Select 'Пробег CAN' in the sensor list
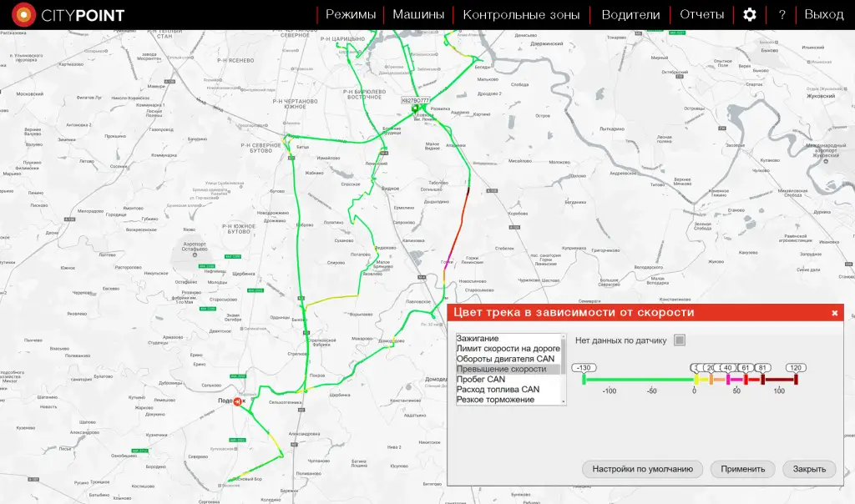The image size is (855, 504). 480,379
